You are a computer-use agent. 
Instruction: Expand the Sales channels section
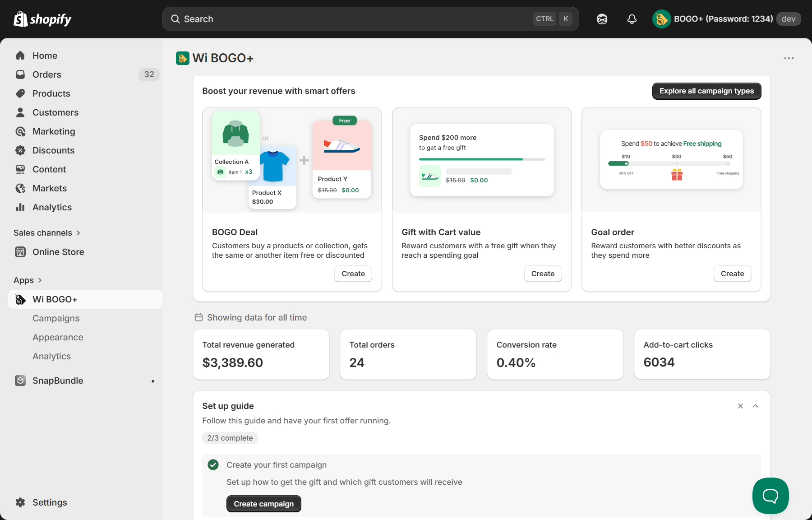click(x=47, y=233)
